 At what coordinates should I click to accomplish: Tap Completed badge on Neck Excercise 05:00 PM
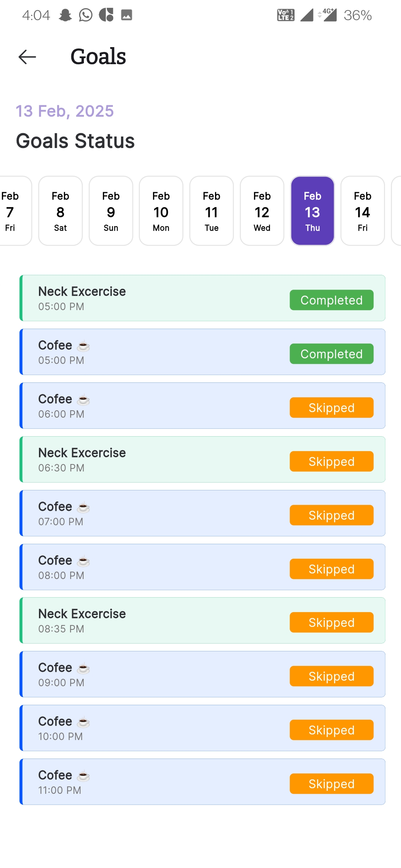(x=332, y=300)
